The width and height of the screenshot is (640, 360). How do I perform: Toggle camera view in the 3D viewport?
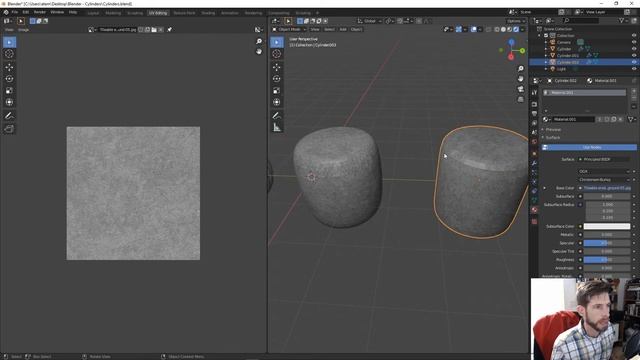click(520, 89)
